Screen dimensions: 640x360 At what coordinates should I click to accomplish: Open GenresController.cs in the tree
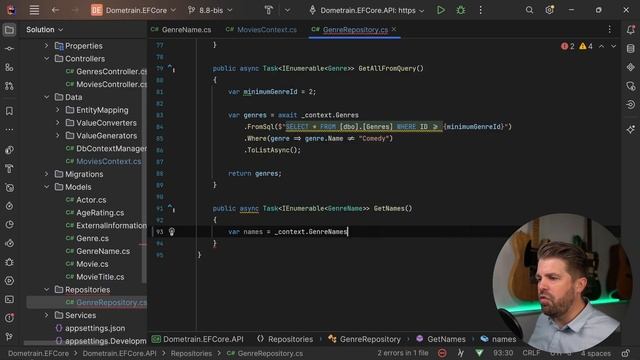coord(106,71)
